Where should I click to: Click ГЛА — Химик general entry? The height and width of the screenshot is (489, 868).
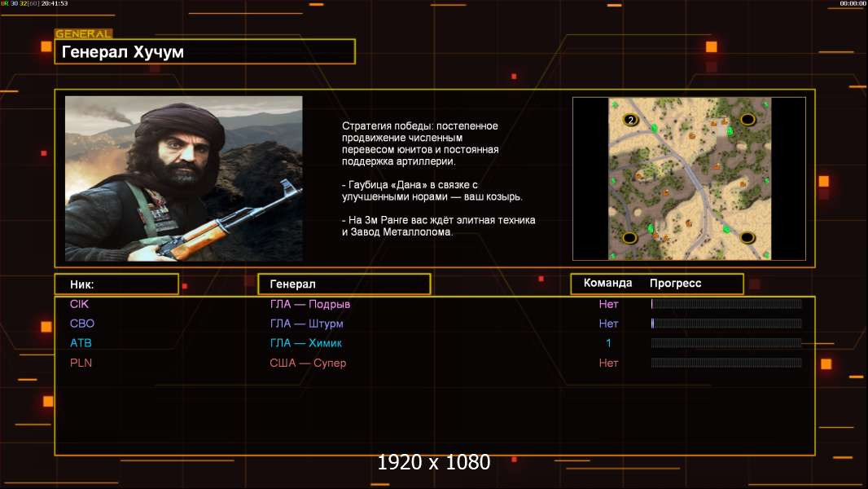[x=306, y=343]
